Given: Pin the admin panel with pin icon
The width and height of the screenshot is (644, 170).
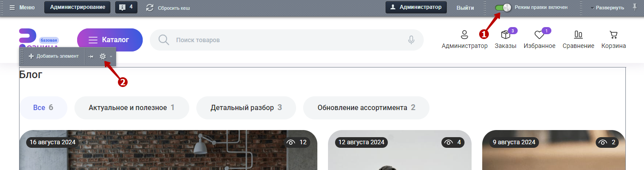Looking at the screenshot, I should click(x=635, y=7).
